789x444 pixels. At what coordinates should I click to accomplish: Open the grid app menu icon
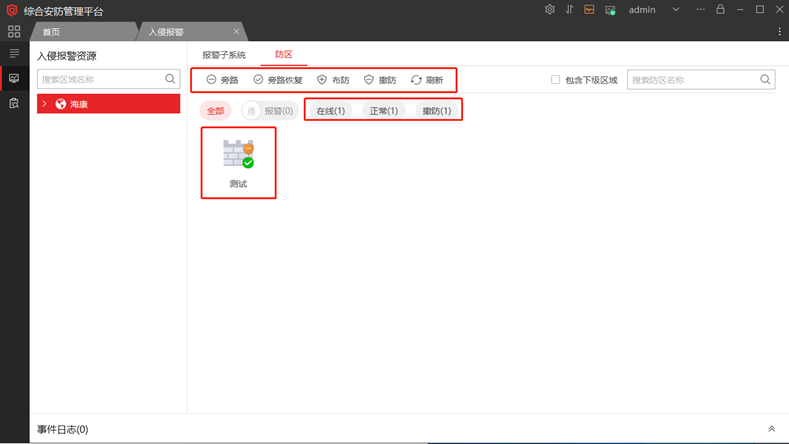point(14,32)
